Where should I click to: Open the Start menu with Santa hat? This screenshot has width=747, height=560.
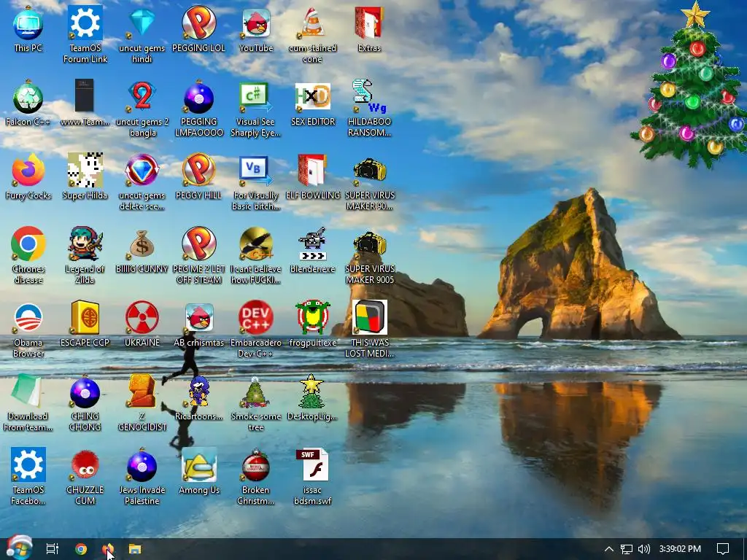click(x=19, y=548)
